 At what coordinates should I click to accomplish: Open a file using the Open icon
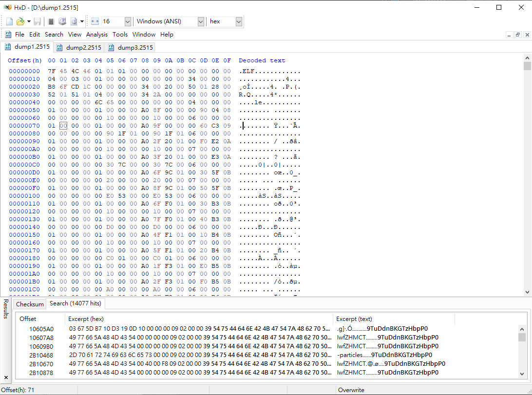(x=20, y=21)
